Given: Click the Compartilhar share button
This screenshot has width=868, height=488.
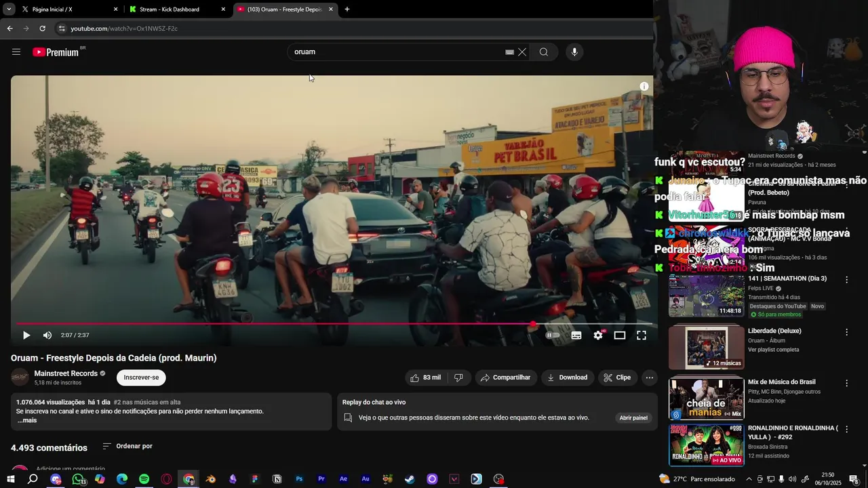Looking at the screenshot, I should point(506,378).
